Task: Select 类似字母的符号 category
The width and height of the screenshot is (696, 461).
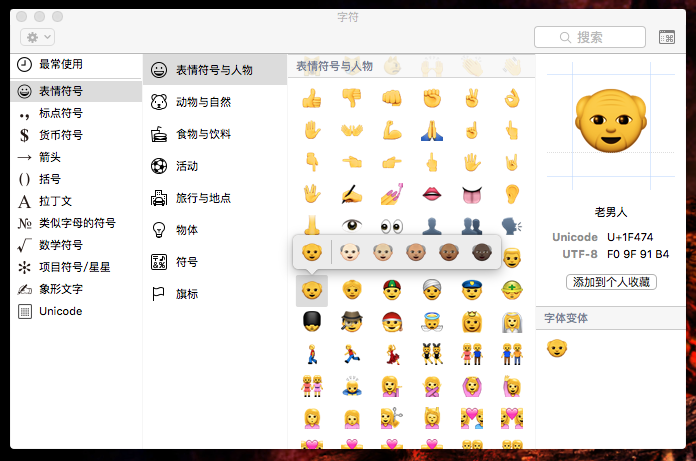Action: click(x=75, y=223)
